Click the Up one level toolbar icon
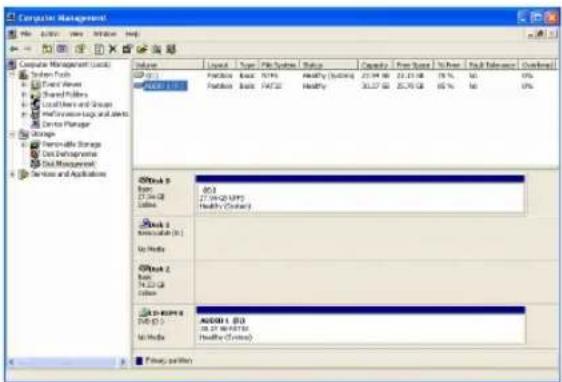This screenshot has height=382, width=562. pos(47,49)
